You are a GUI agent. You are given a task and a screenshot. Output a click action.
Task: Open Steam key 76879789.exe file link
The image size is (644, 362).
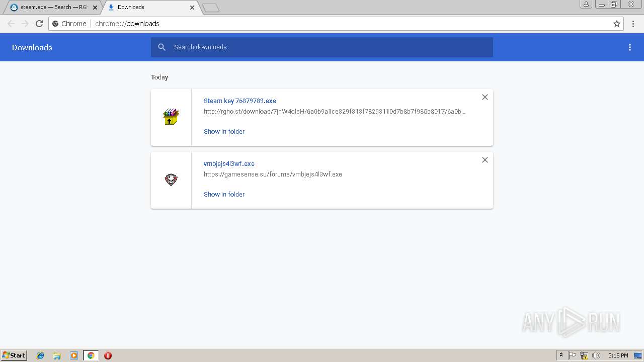click(x=240, y=101)
